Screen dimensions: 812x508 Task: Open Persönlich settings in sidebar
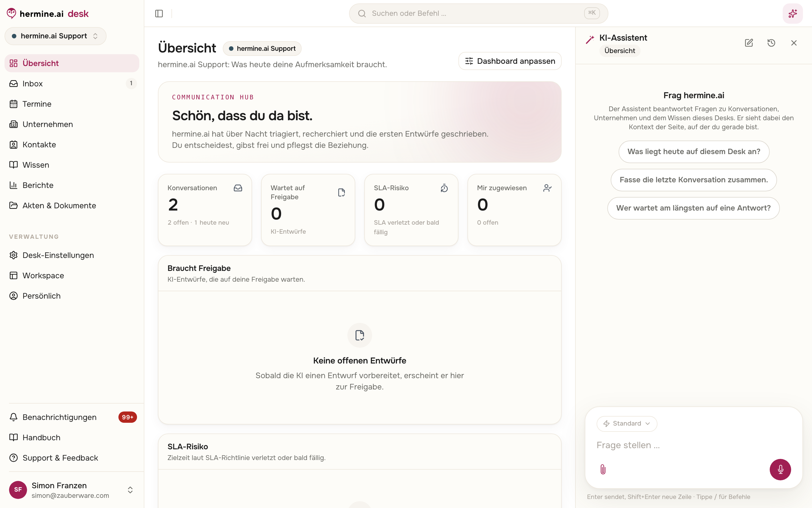click(72, 296)
